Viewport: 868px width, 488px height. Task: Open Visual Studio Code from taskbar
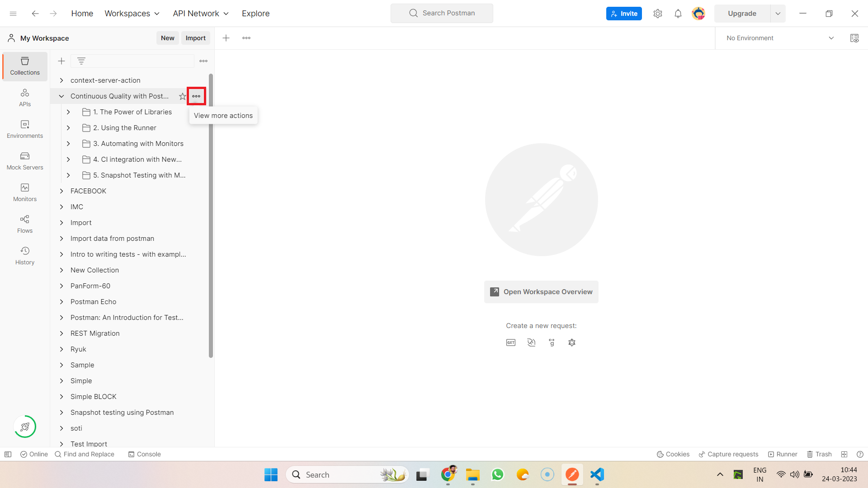(597, 474)
